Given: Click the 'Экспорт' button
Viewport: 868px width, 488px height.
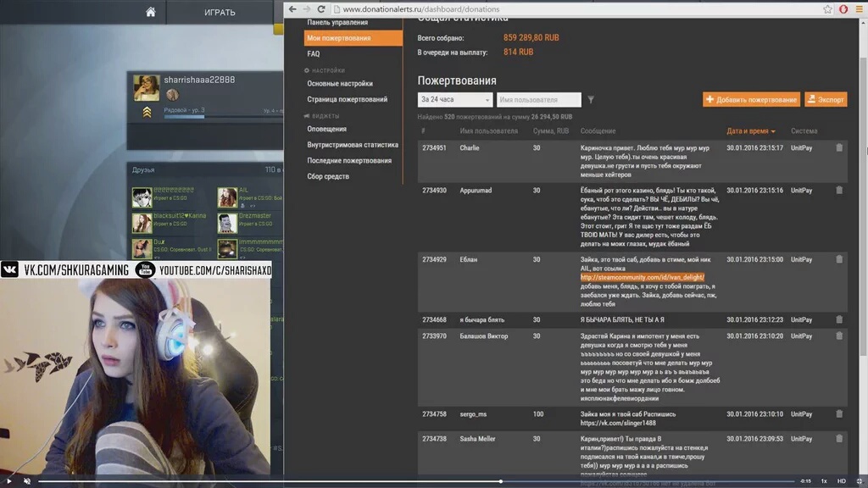Looking at the screenshot, I should coord(826,100).
